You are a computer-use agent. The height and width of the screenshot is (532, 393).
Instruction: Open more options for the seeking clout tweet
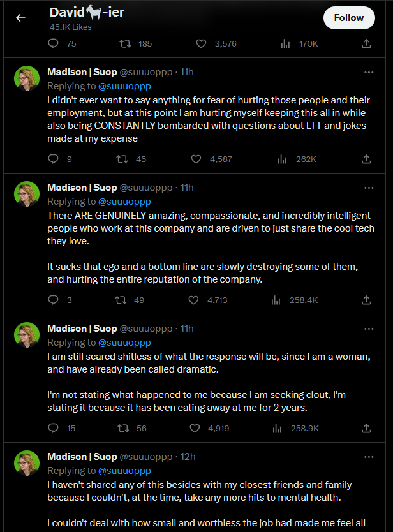pyautogui.click(x=369, y=329)
